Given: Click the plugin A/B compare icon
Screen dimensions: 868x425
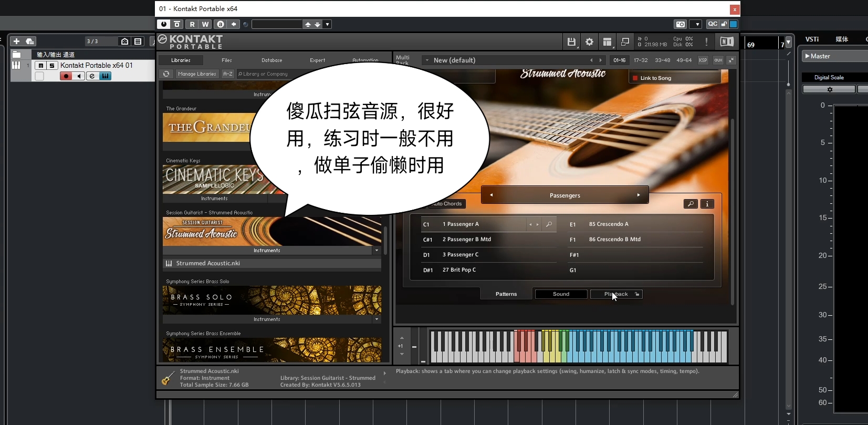Looking at the screenshot, I should 221,24.
